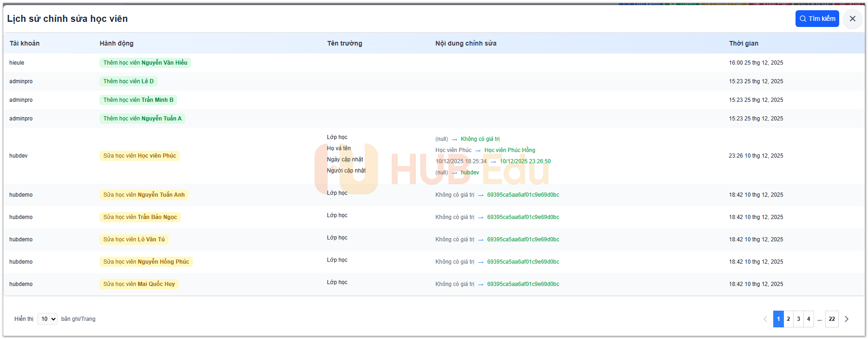Click the Sửa học viên Trần Bảo Ngọc tag
Screen dimensions: 868x339
pyautogui.click(x=140, y=217)
